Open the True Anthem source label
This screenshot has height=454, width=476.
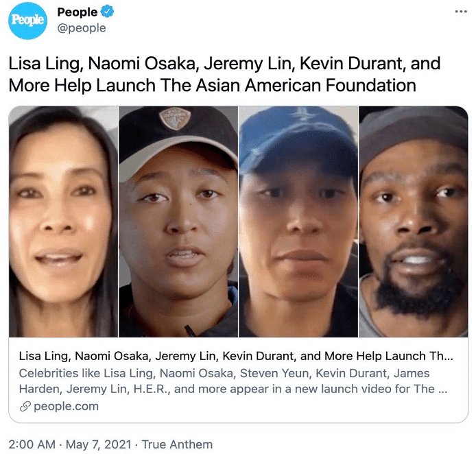point(177,444)
